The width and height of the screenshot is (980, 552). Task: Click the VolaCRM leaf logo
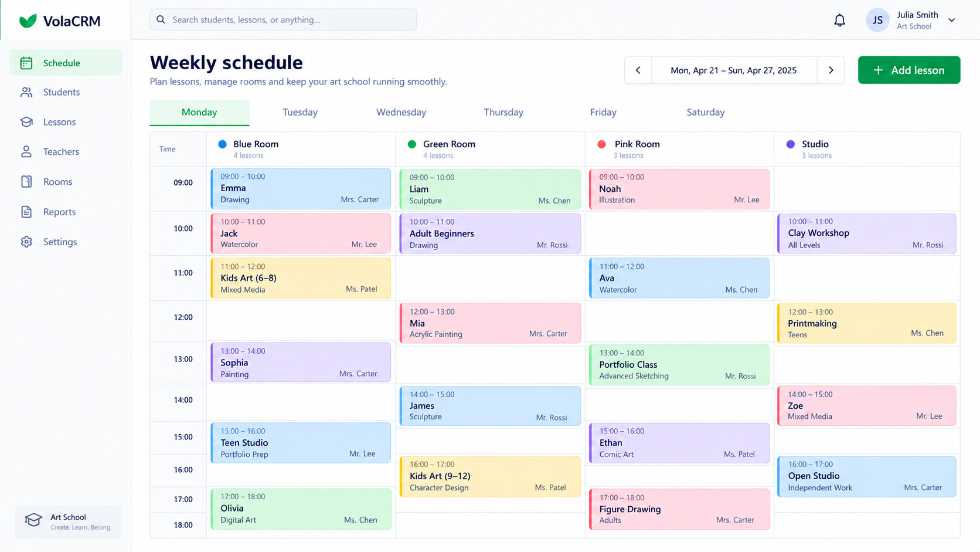28,21
